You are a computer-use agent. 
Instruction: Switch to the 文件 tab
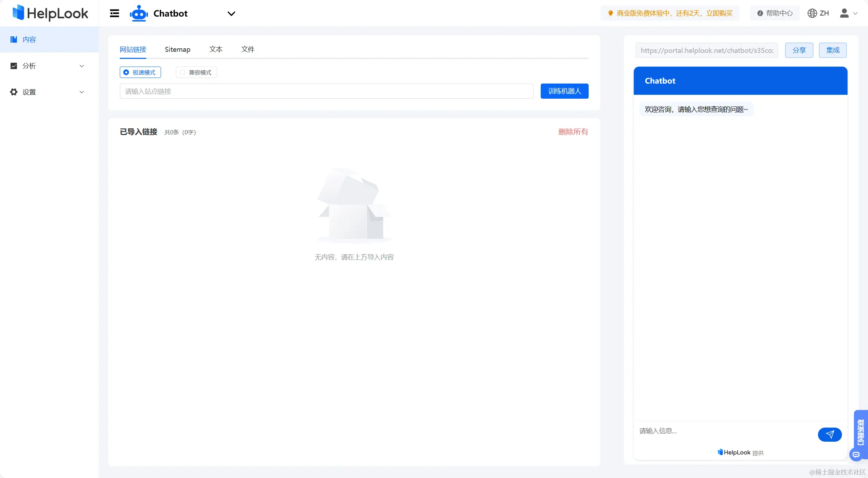coord(248,49)
